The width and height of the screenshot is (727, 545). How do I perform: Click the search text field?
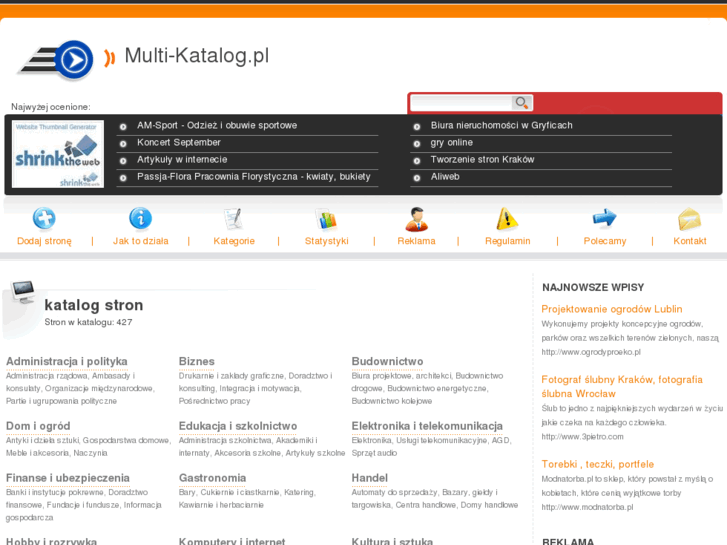(461, 103)
